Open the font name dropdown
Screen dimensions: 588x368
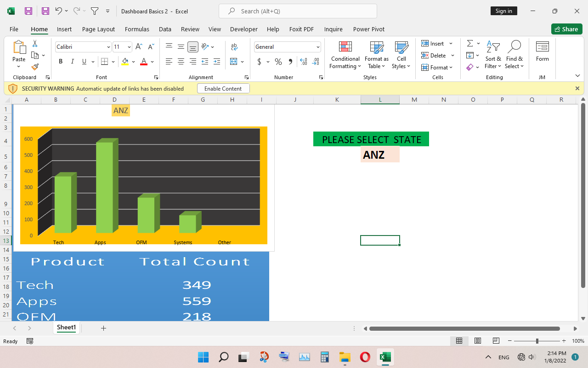pos(109,46)
